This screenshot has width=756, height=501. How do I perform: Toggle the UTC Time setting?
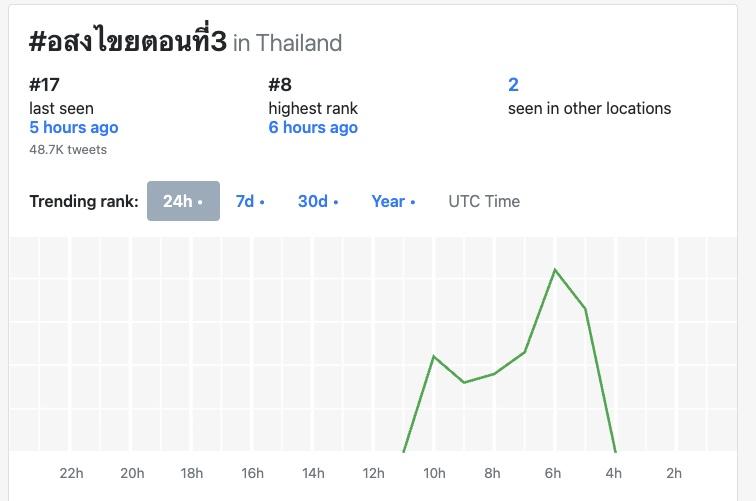click(484, 201)
